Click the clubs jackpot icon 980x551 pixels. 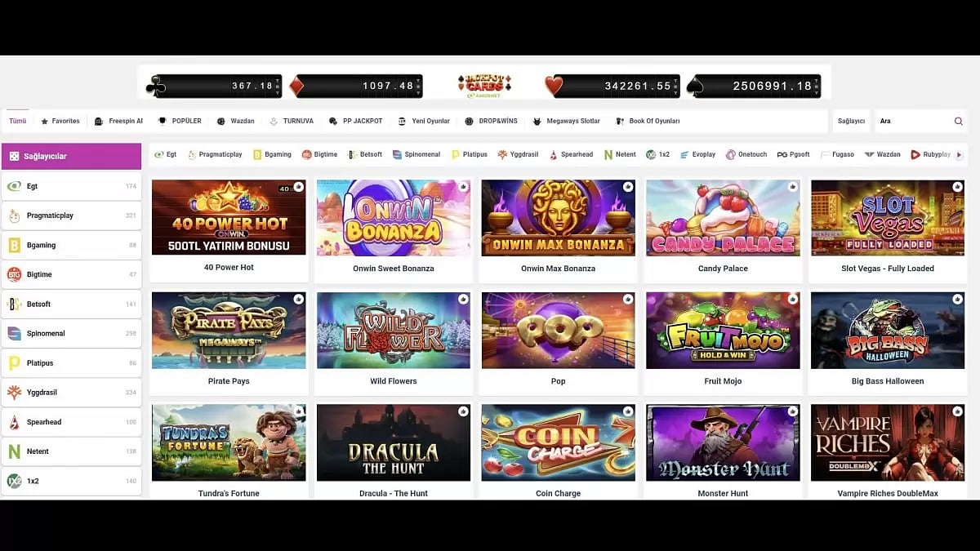point(155,86)
